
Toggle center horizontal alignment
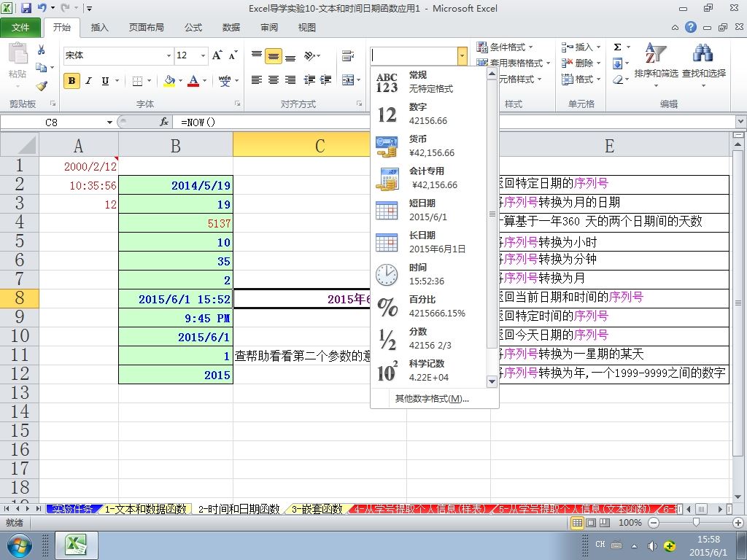(274, 80)
